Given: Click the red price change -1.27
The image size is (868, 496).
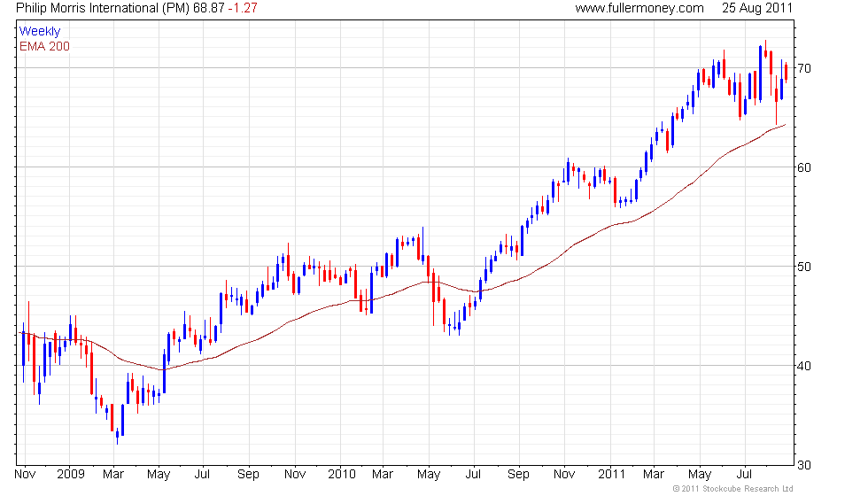Looking at the screenshot, I should tap(243, 8).
